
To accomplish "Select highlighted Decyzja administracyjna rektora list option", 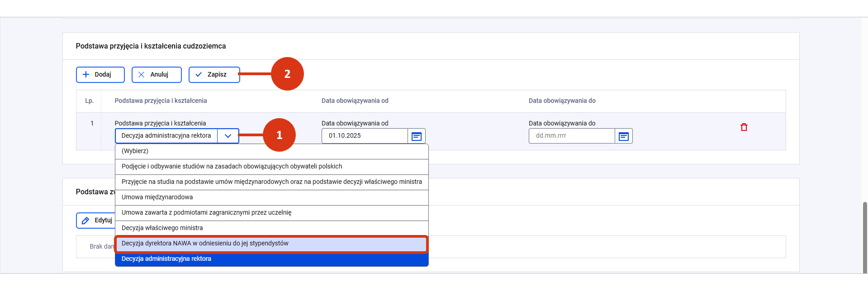I will (x=271, y=259).
